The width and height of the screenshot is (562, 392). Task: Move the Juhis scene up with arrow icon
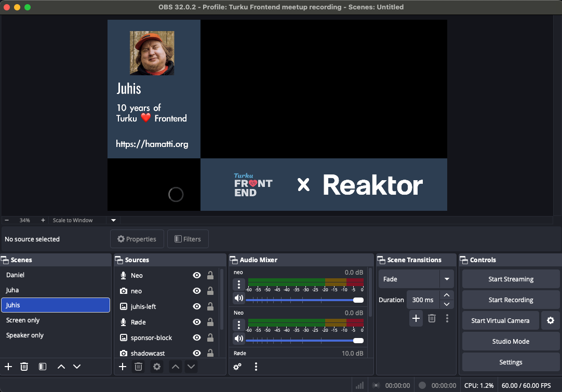pos(61,367)
